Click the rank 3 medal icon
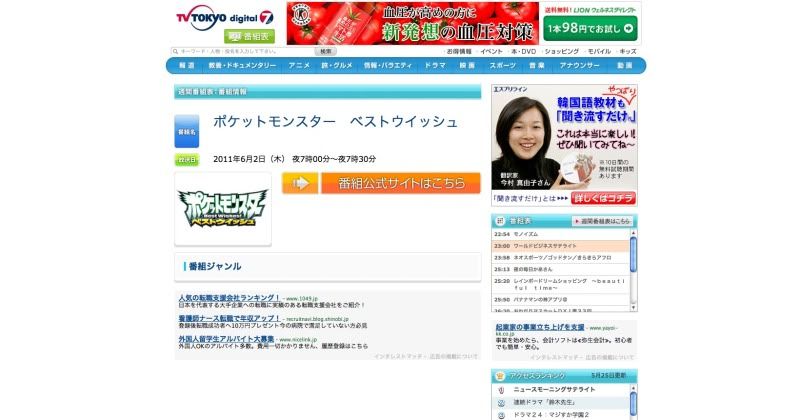 501,415
